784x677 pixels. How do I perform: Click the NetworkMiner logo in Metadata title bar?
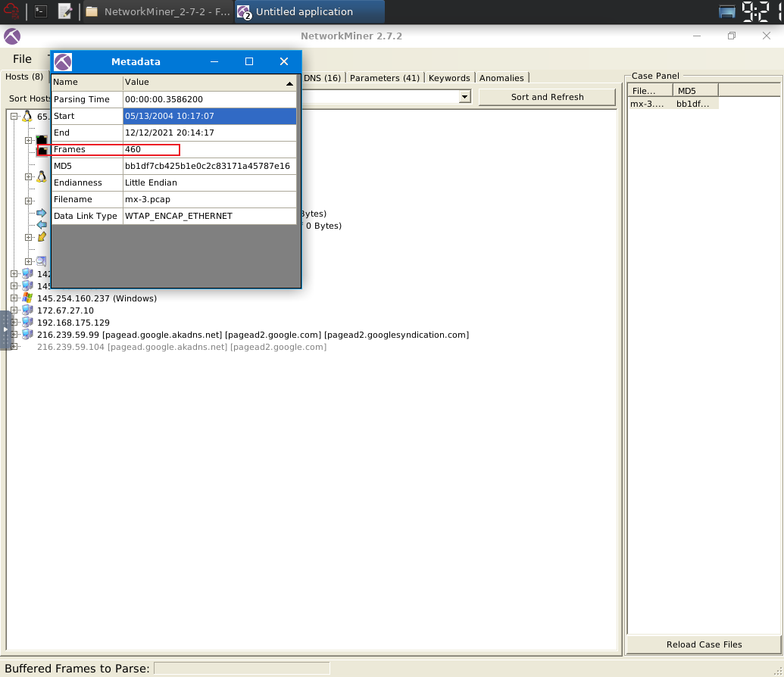coord(63,62)
